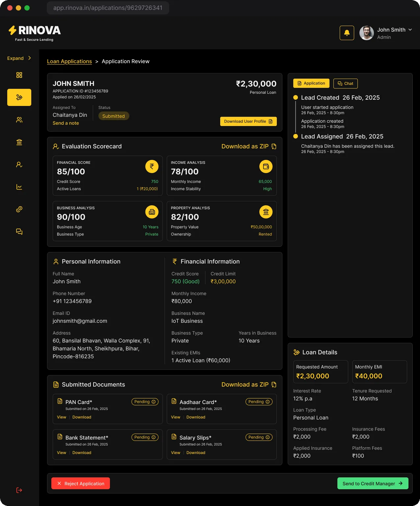Screen dimensions: 420x506
Task: Open the dashboard grid icon in sidebar
Action: 19,75
